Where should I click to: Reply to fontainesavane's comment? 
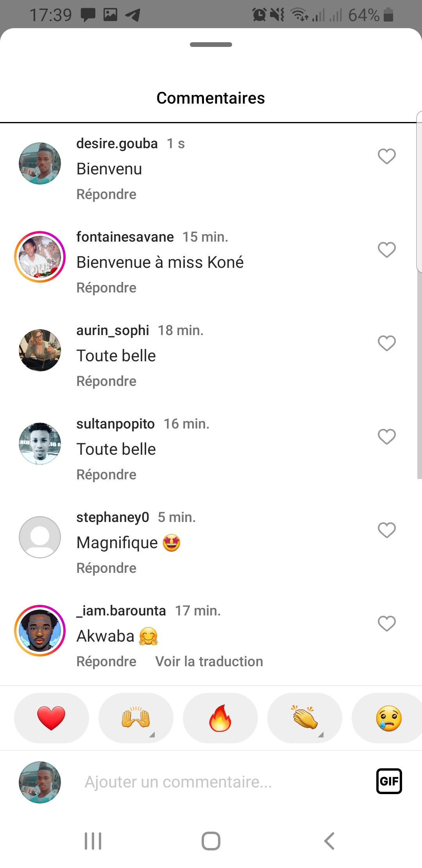pyautogui.click(x=106, y=288)
